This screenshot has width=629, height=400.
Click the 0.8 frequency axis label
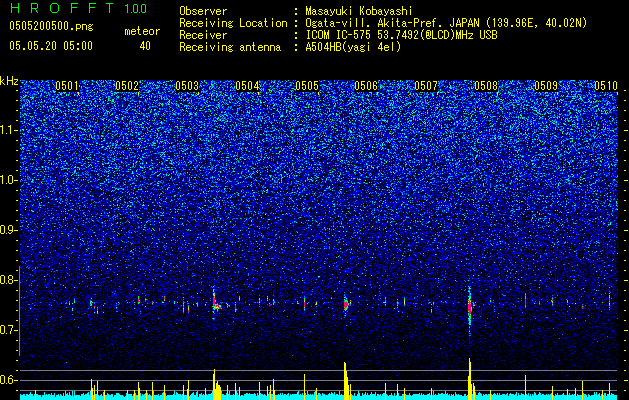click(x=9, y=280)
